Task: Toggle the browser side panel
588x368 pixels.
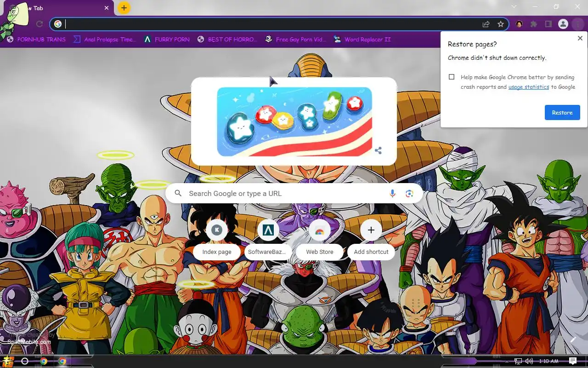Action: [x=548, y=24]
